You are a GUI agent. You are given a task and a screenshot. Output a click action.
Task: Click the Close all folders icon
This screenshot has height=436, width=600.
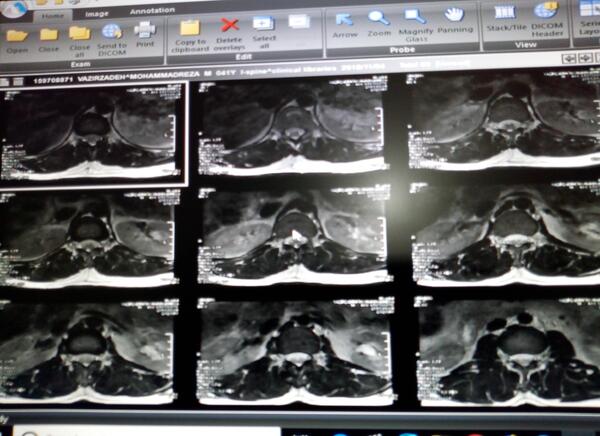pos(80,34)
